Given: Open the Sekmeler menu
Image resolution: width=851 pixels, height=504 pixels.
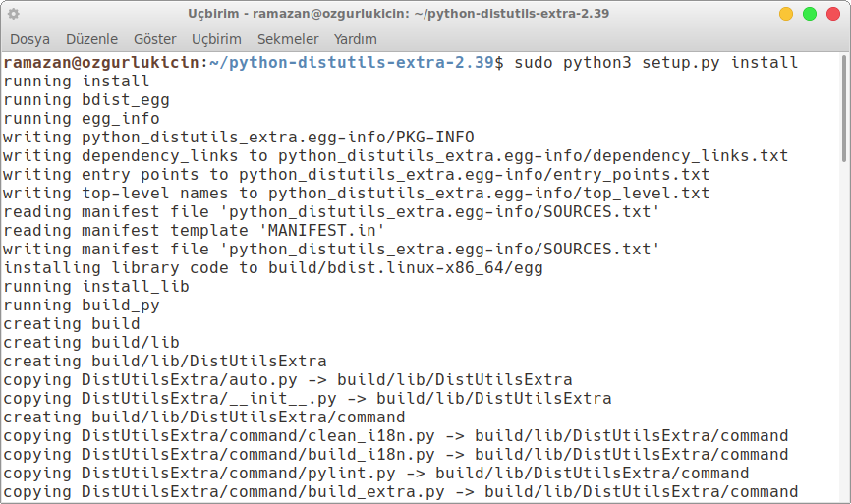Looking at the screenshot, I should [288, 39].
